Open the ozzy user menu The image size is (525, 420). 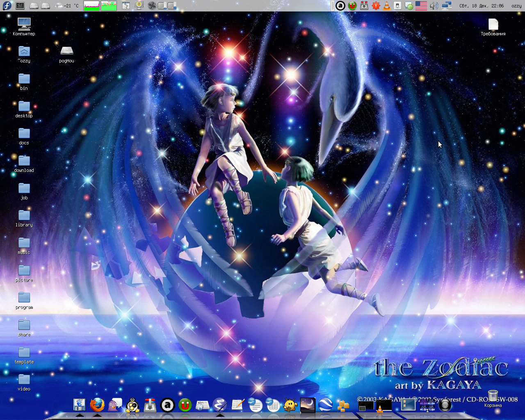pyautogui.click(x=516, y=6)
